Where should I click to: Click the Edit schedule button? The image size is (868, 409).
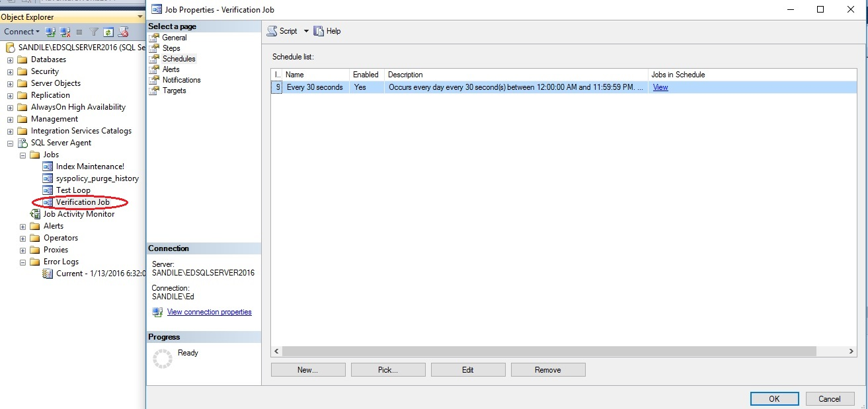pyautogui.click(x=468, y=370)
